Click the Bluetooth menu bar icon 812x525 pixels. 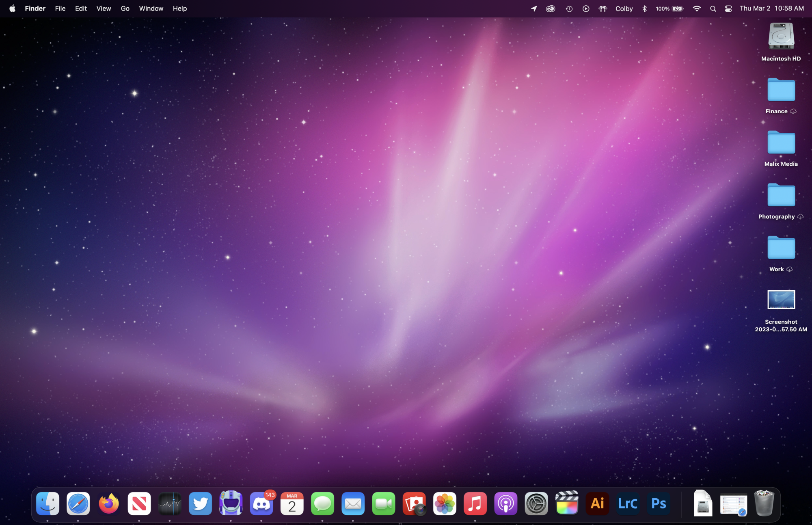click(644, 9)
